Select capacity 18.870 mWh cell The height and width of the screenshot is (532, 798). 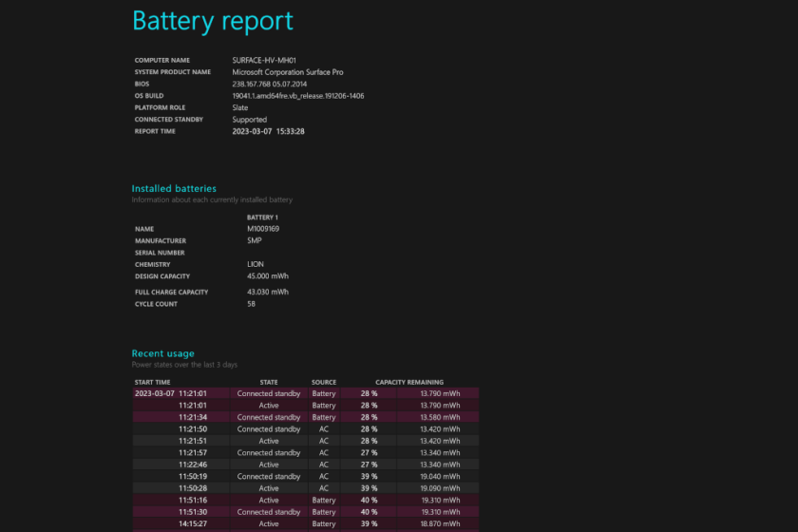click(x=440, y=523)
